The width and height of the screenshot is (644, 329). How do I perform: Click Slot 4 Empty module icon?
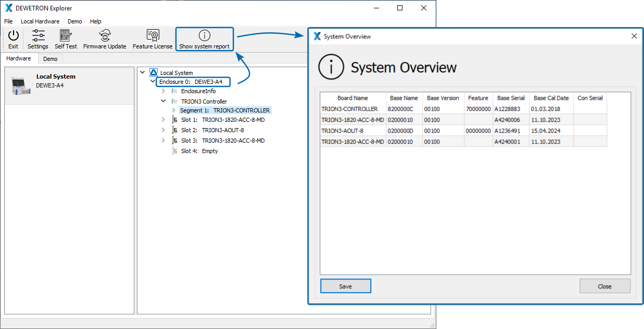coord(175,151)
